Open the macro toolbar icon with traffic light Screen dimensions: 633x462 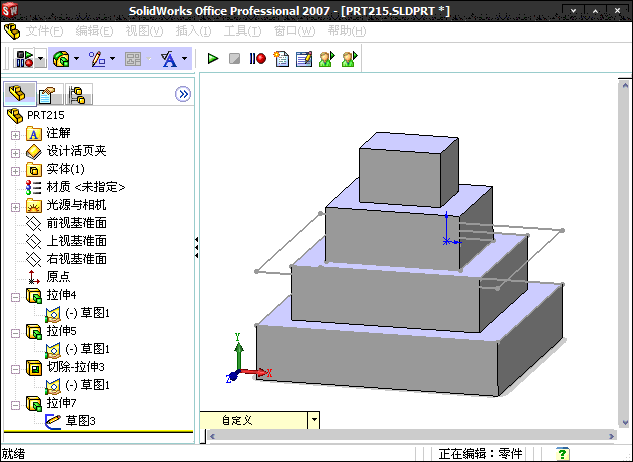(24, 59)
